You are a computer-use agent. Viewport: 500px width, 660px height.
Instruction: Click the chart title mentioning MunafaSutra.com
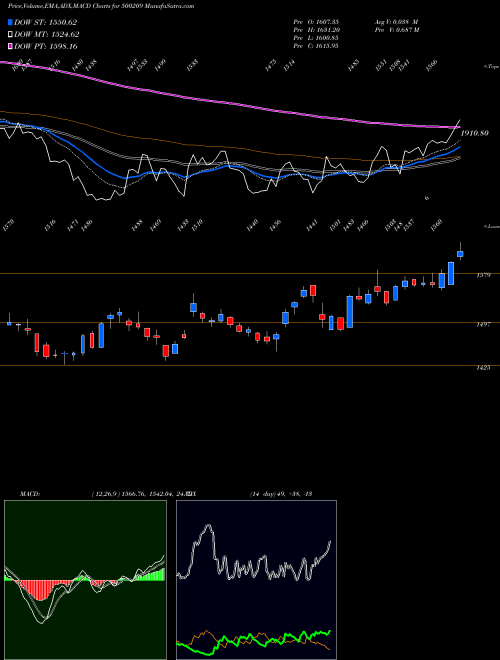coord(101,6)
